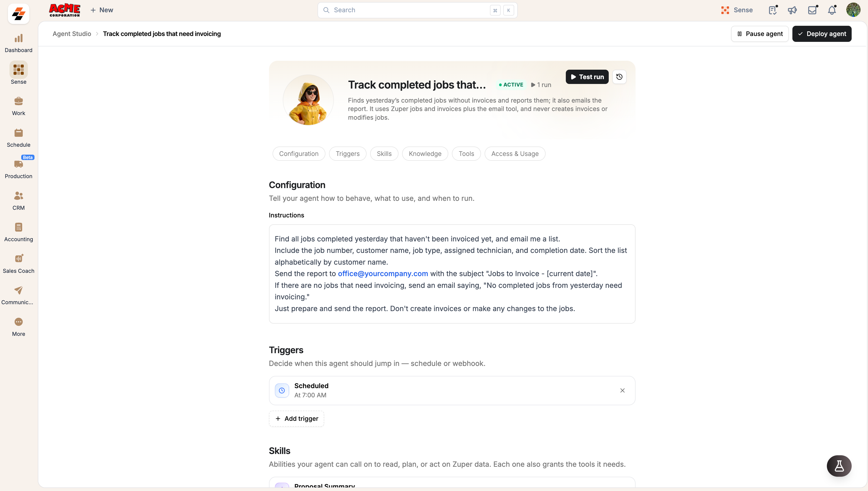Screen dimensions: 868x491
Task: Open the run history clock icon
Action: [619, 77]
